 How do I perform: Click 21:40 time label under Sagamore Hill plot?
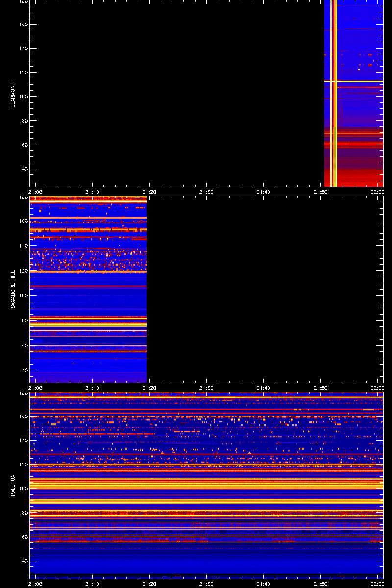click(263, 388)
